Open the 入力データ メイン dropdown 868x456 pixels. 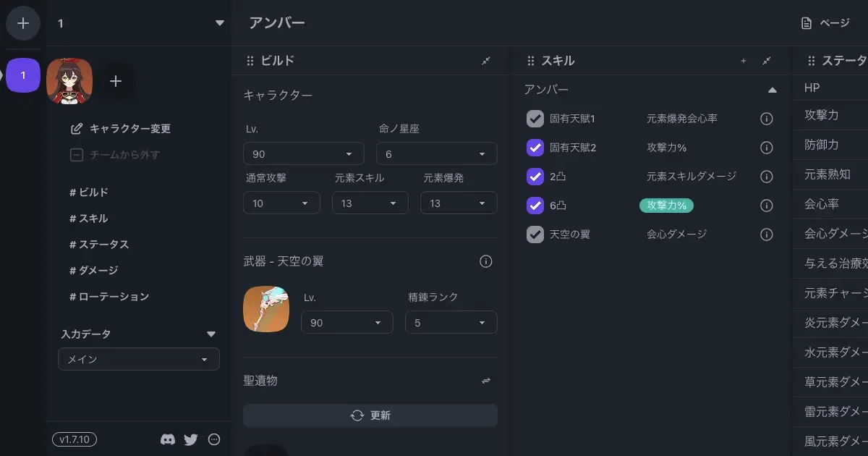coord(138,359)
